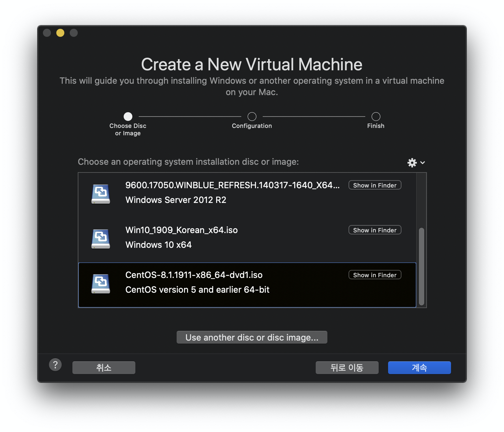Click the 뒤로 이동 back button
The width and height of the screenshot is (504, 432).
click(x=347, y=368)
